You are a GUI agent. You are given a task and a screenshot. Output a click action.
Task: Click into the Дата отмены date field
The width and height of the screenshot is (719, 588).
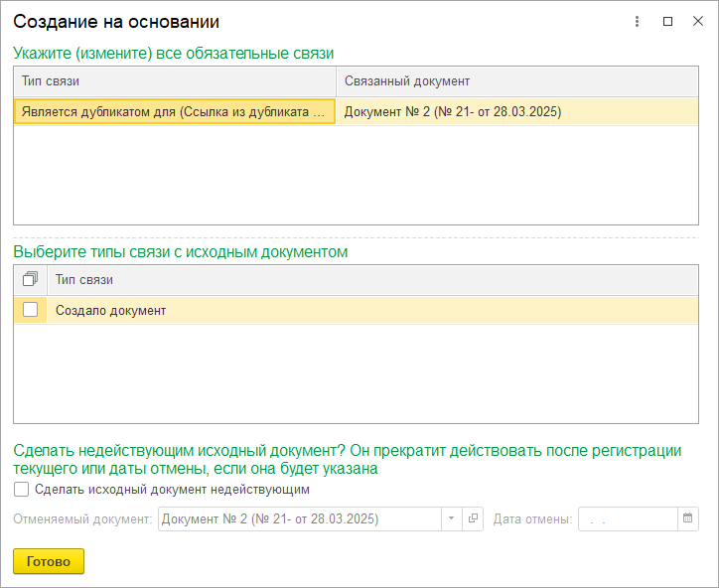pos(626,518)
